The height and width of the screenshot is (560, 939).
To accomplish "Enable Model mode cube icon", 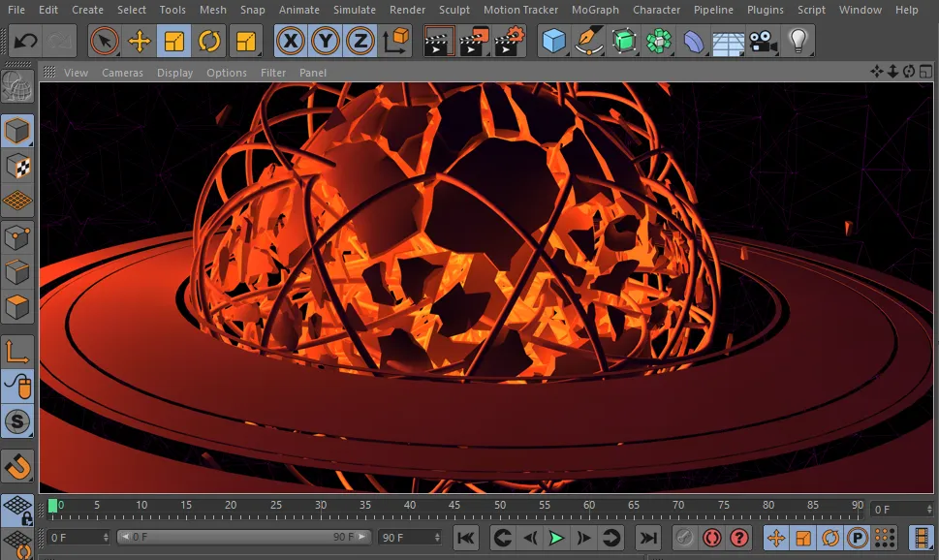I will pos(17,131).
